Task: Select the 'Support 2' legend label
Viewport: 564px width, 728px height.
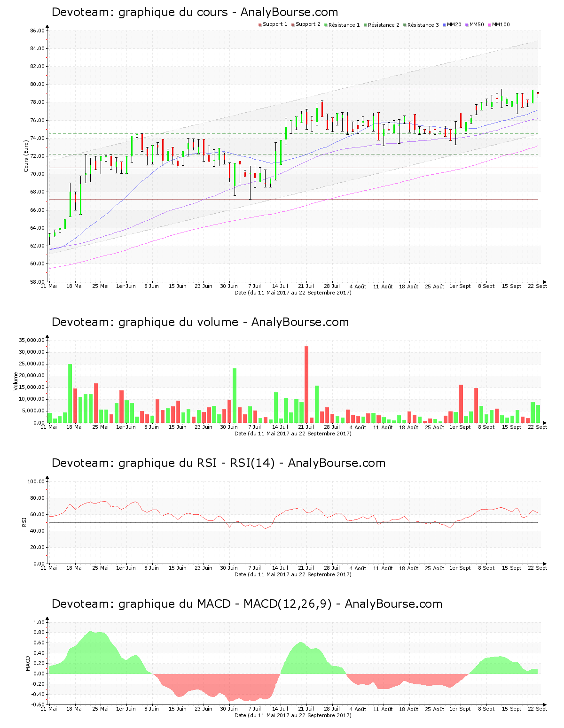Action: 308,24
